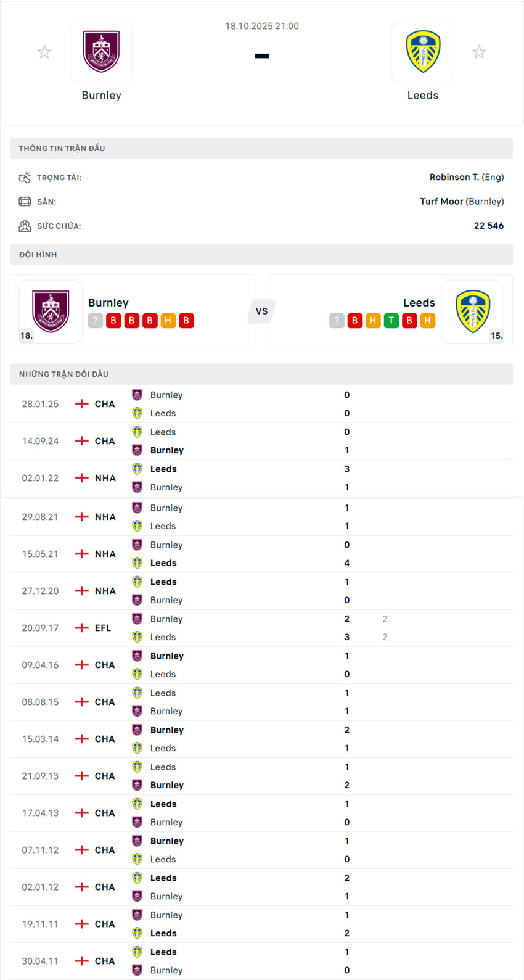Expand the THÔNG TIN TRẬN ĐẤU section
The width and height of the screenshot is (524, 980).
261,148
